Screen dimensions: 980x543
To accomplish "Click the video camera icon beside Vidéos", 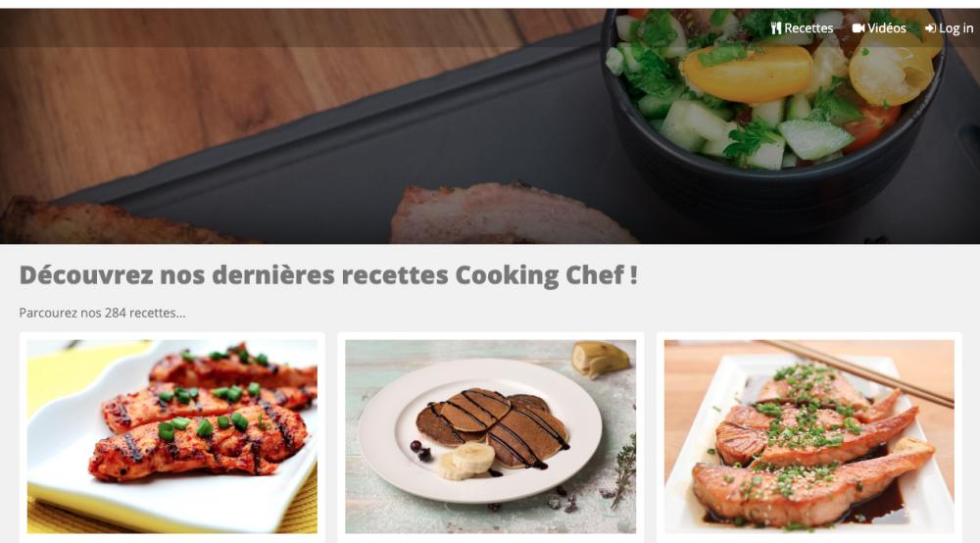I will [858, 28].
